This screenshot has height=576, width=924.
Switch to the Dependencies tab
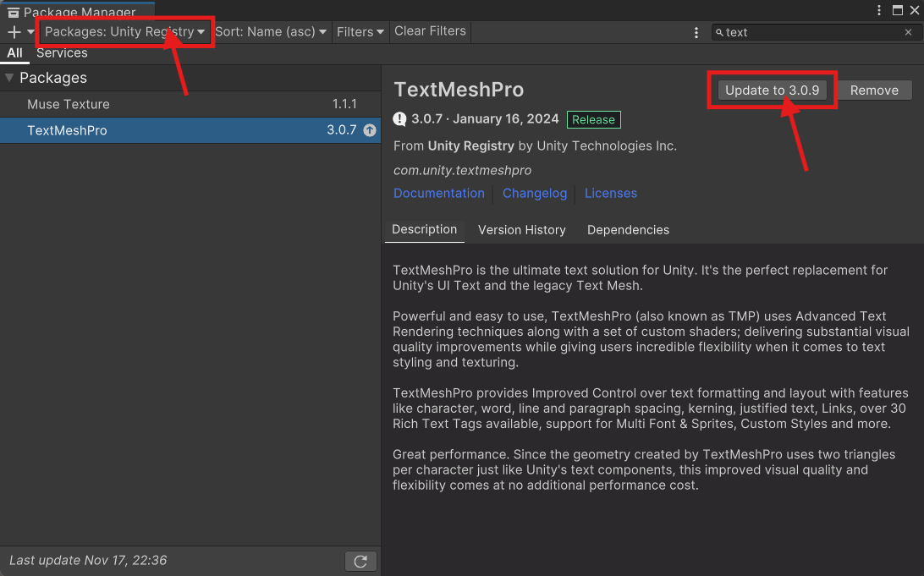coord(628,230)
